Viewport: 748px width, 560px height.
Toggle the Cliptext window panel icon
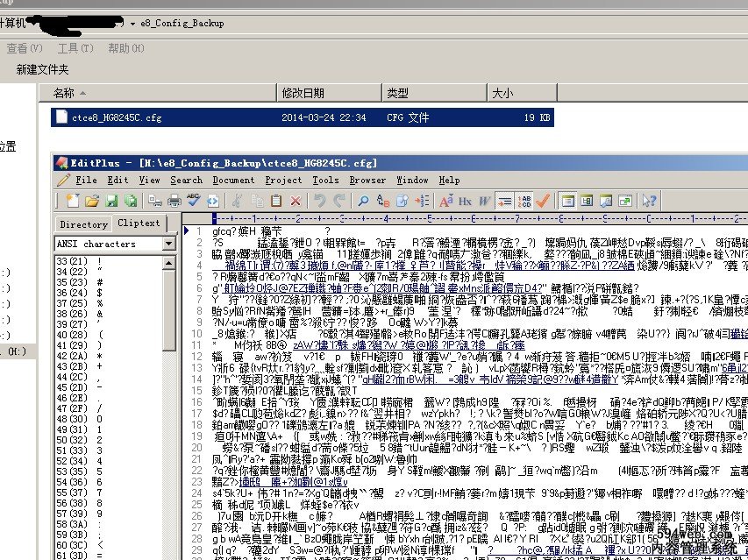pos(567,201)
